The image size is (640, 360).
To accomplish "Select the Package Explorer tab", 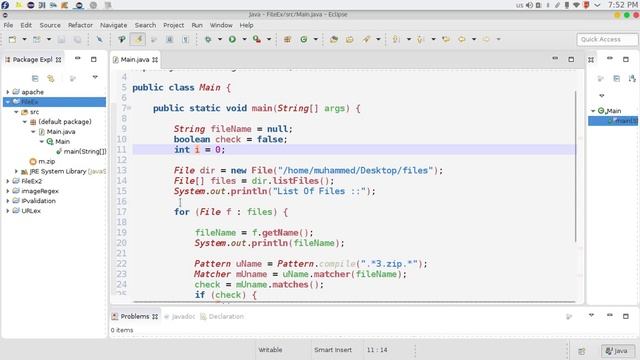I will [33, 60].
